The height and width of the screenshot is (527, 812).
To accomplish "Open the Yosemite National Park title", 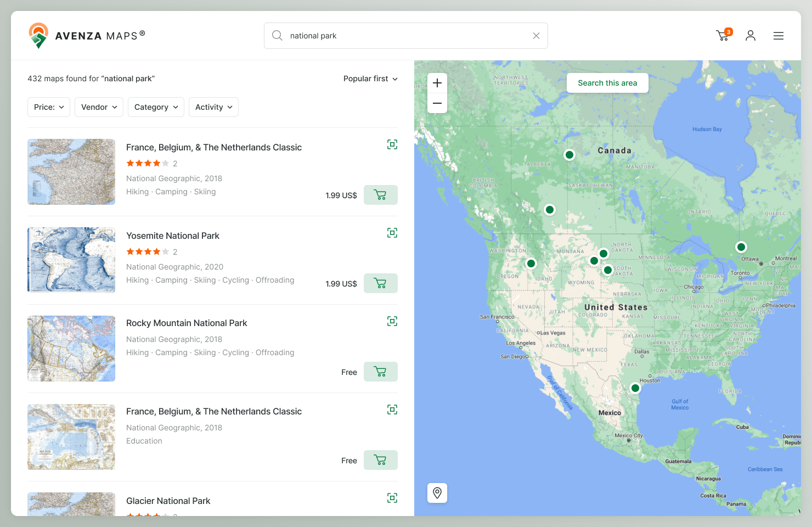I will pos(173,236).
